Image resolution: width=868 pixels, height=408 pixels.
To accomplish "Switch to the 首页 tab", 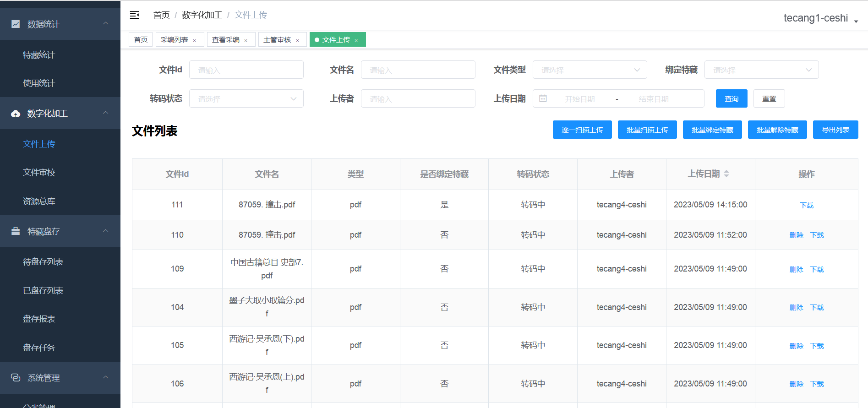I will click(x=141, y=40).
